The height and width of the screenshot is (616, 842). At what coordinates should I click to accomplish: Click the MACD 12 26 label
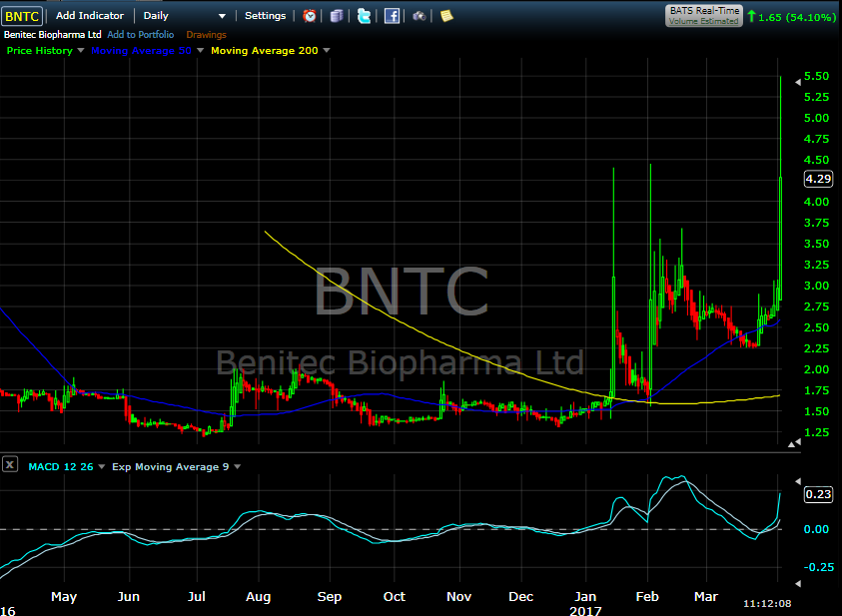pyautogui.click(x=61, y=467)
